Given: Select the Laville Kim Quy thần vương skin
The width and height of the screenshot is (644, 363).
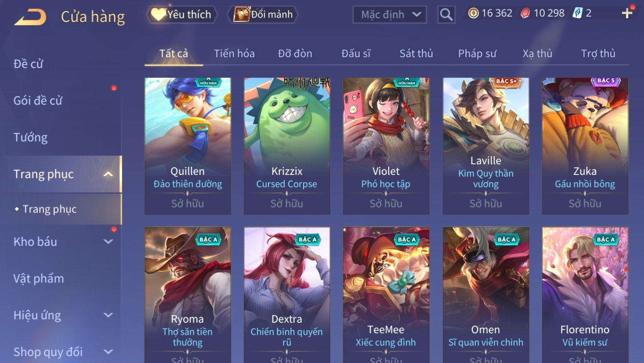Looking at the screenshot, I should [486, 146].
